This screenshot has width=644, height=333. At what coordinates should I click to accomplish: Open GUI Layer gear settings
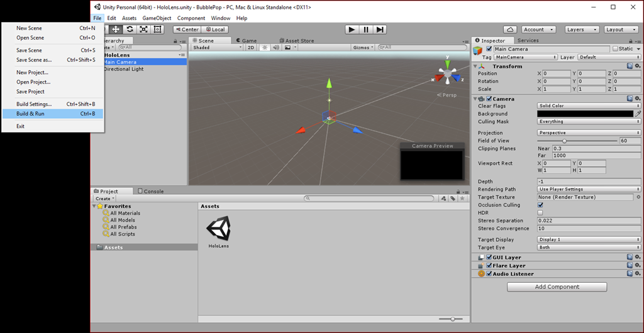point(638,257)
